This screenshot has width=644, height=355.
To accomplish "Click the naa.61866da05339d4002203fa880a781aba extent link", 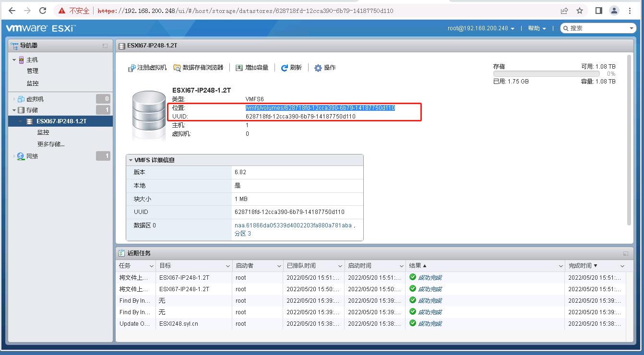I will (293, 225).
